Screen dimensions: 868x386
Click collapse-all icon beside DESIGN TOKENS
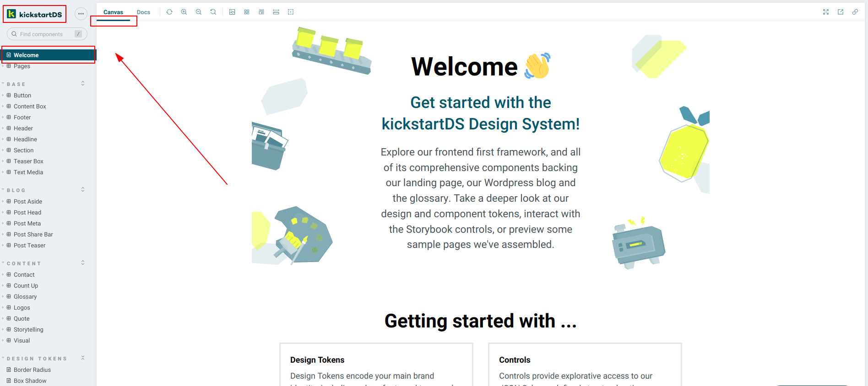coord(83,358)
